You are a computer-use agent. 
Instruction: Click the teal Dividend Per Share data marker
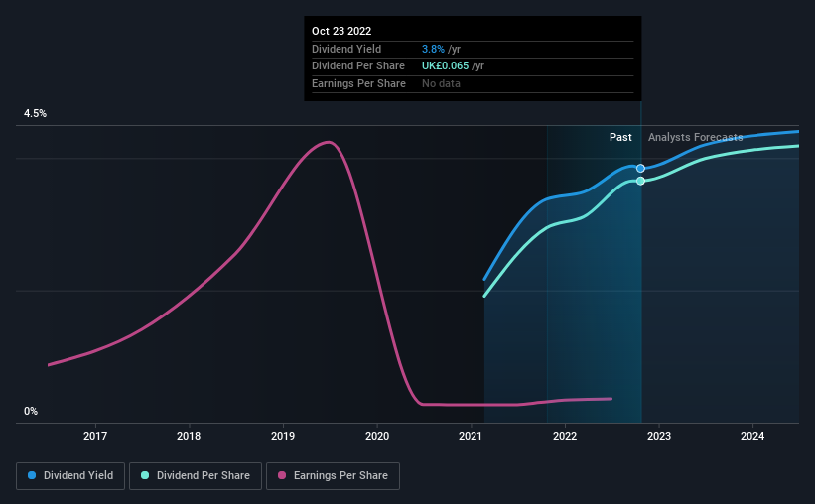click(x=640, y=181)
